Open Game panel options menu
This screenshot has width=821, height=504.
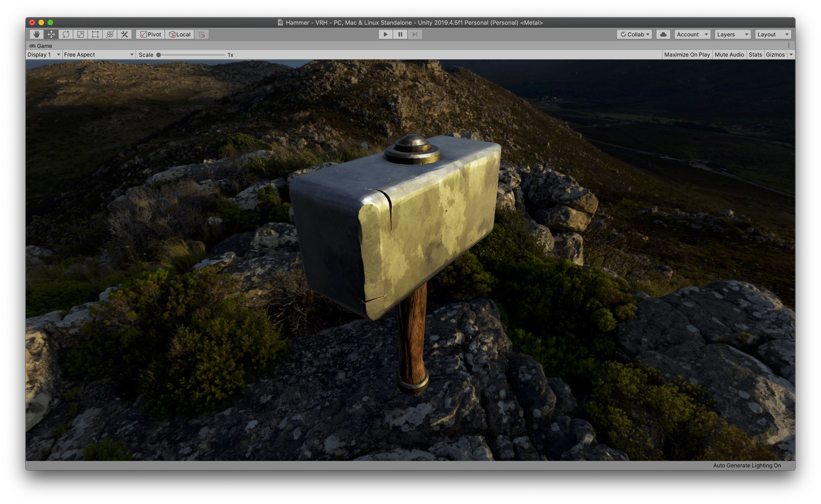coord(789,46)
